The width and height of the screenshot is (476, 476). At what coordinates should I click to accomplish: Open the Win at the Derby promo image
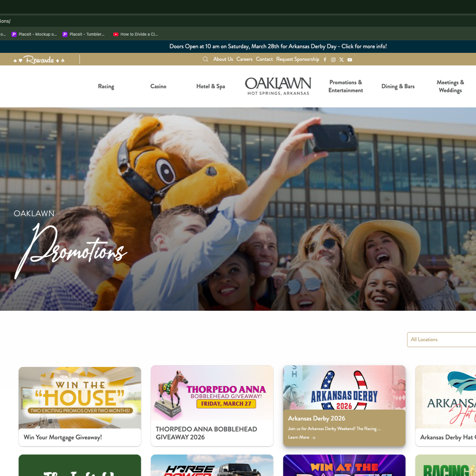[344, 466]
